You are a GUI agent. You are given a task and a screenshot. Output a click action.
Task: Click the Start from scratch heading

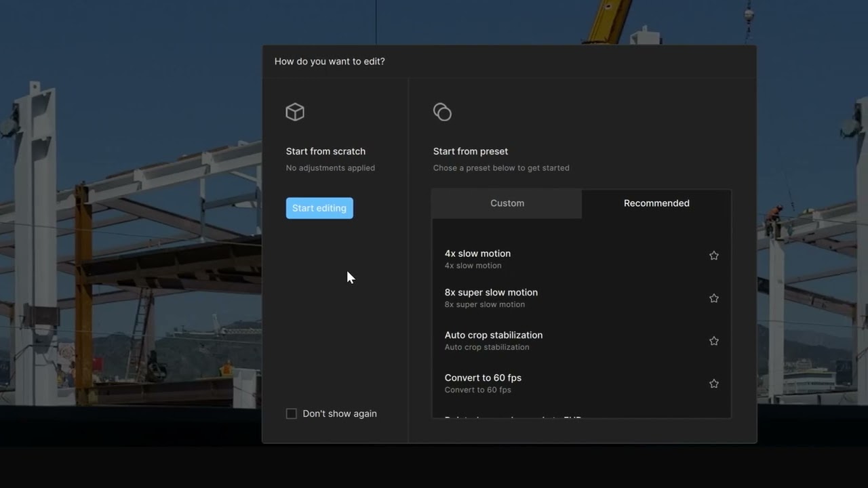coord(325,151)
